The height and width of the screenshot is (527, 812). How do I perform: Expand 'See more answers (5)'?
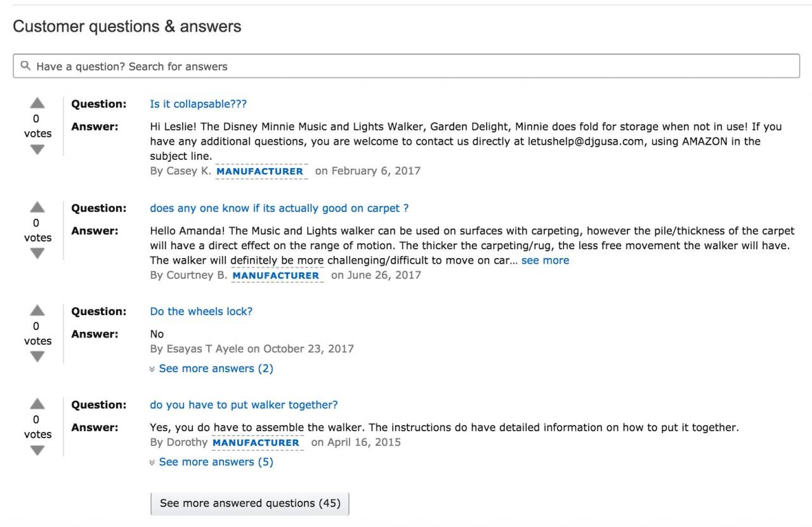[x=216, y=462]
